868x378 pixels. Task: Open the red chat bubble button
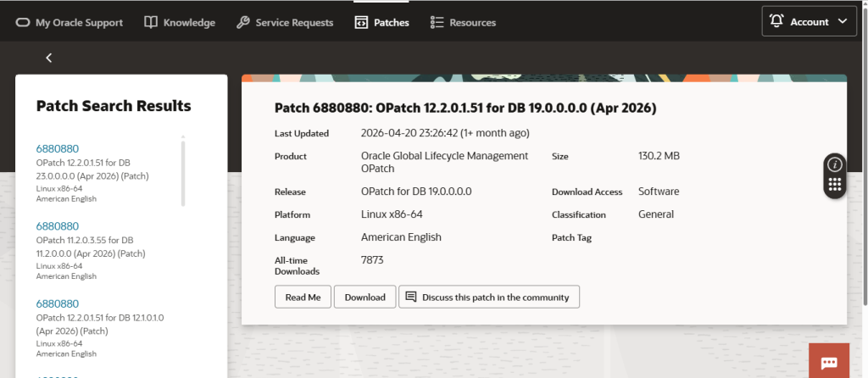(x=829, y=361)
